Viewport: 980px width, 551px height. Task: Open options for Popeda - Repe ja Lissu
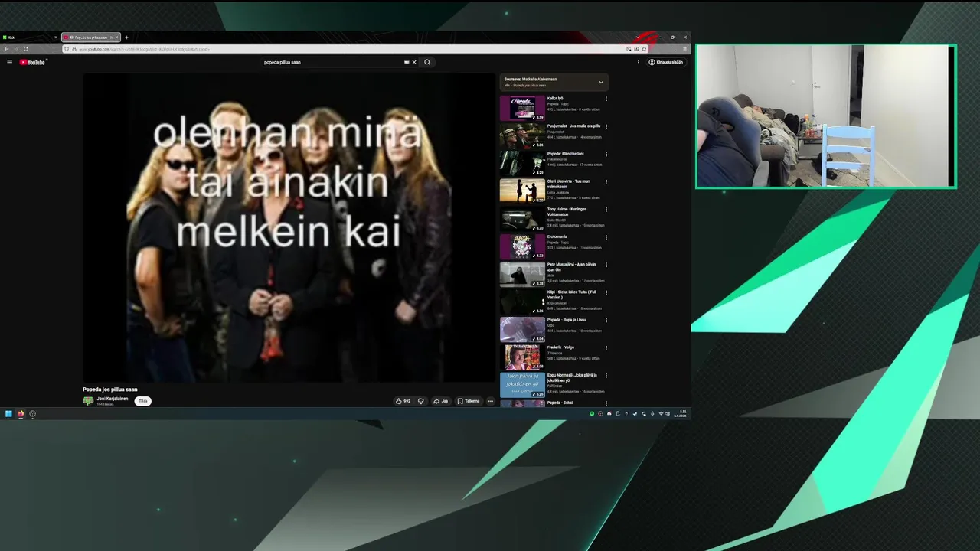tap(606, 320)
